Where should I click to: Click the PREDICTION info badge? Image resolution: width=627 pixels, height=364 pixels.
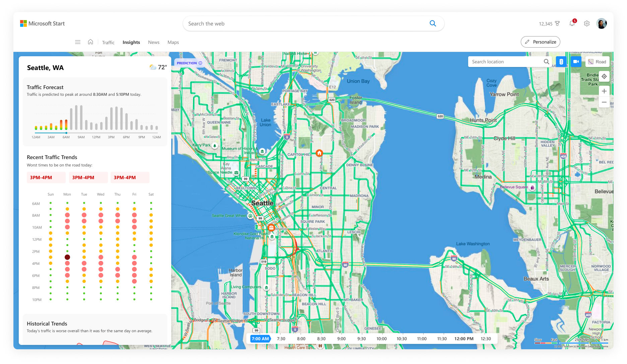pyautogui.click(x=189, y=63)
